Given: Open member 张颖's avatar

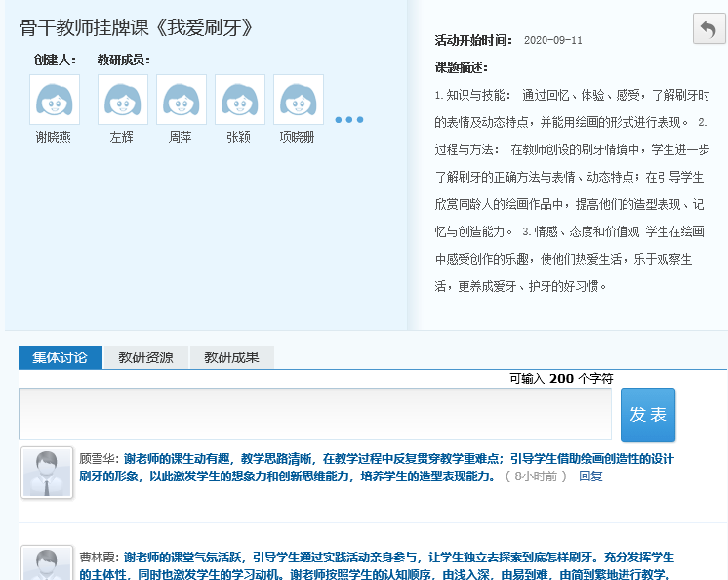Looking at the screenshot, I should 239,100.
